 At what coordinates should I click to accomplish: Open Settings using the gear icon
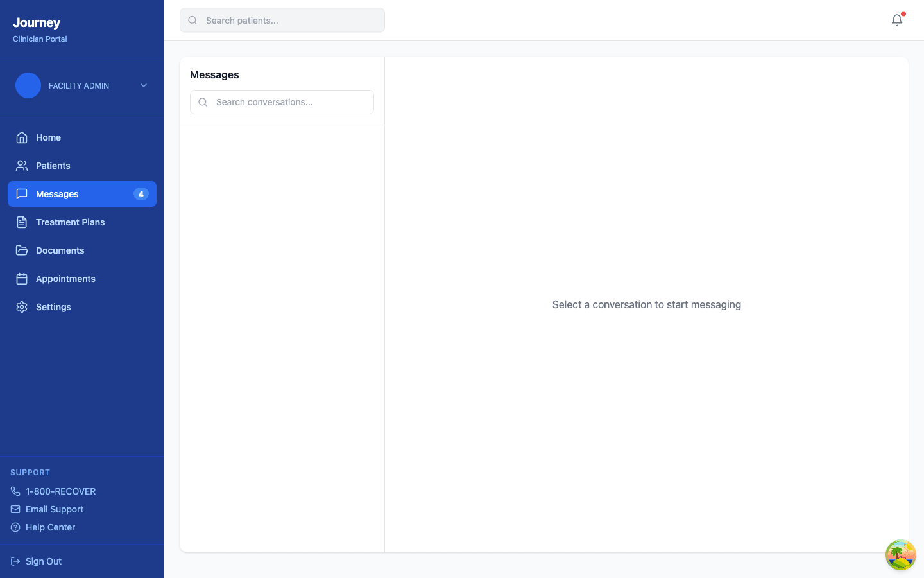click(21, 306)
